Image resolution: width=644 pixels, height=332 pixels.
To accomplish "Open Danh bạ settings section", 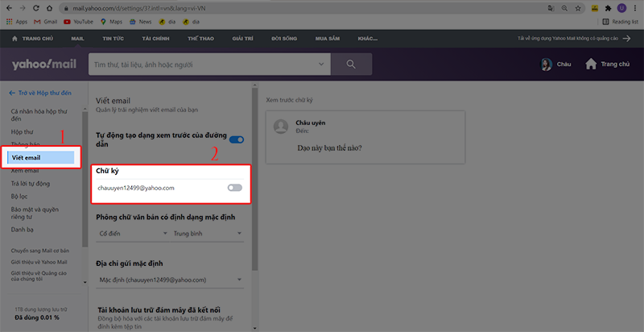I will tap(23, 230).
